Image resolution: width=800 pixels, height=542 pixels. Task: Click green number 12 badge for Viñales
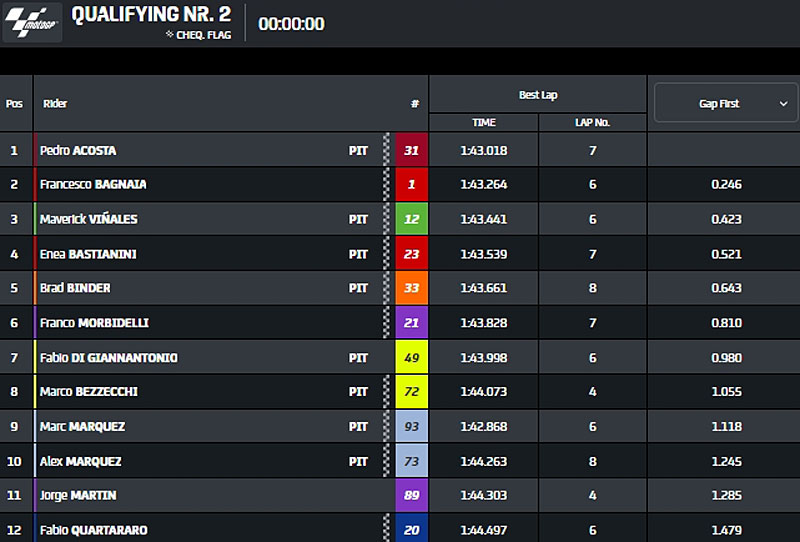point(412,219)
